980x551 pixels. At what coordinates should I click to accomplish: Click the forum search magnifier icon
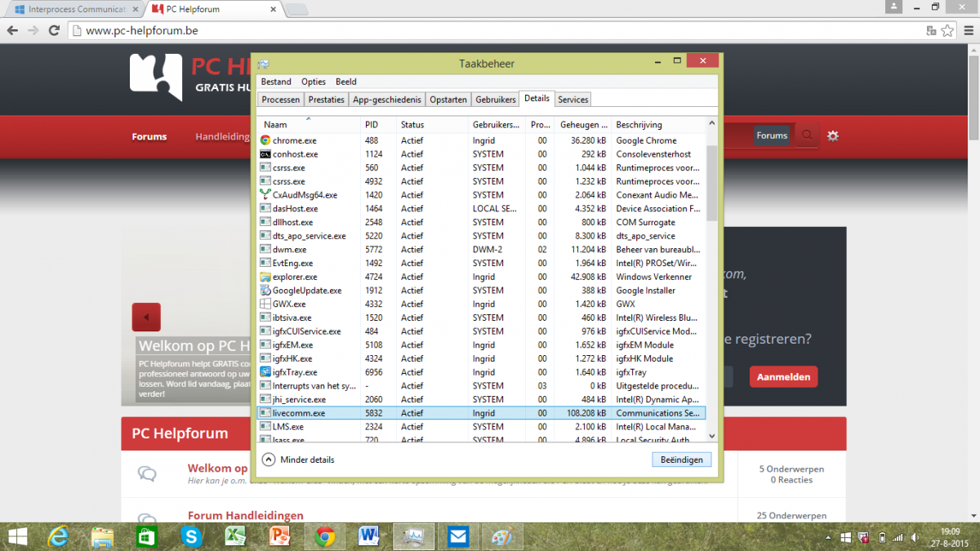tap(807, 136)
